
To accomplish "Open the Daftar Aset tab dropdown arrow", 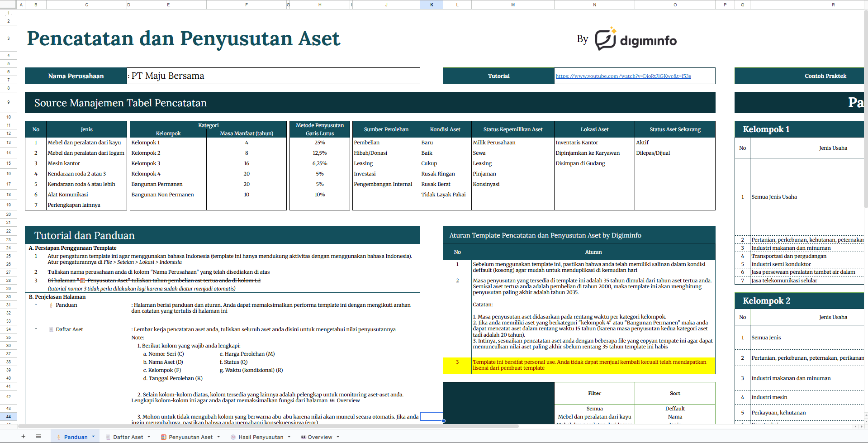I will click(x=149, y=437).
